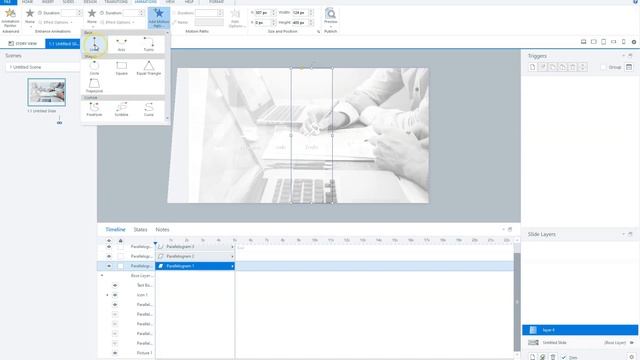
Task: Choose the Curve motion path
Action: [149, 109]
